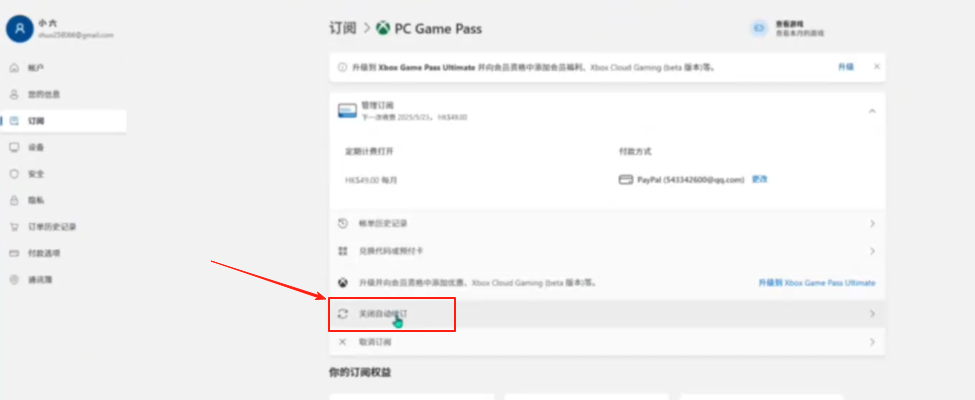This screenshot has height=400, width=975.
Task: Expand the 帐单历史记录 row chevron
Action: tap(872, 223)
